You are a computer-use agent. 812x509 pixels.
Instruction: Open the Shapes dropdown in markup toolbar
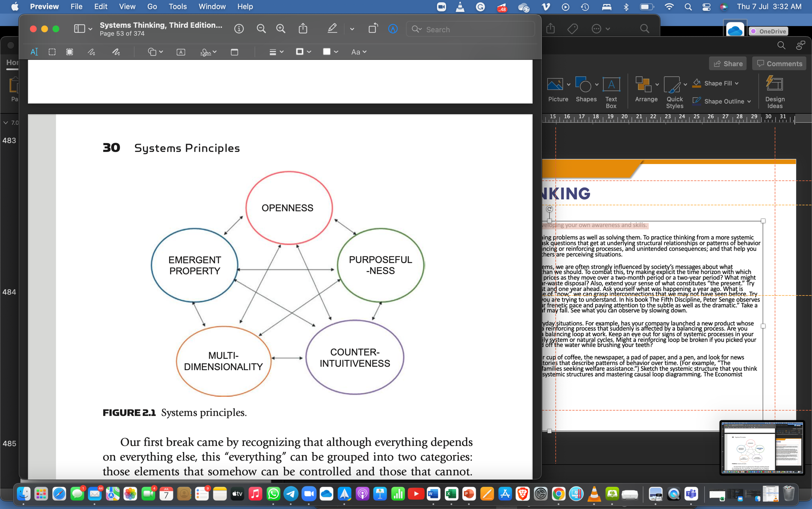(155, 52)
